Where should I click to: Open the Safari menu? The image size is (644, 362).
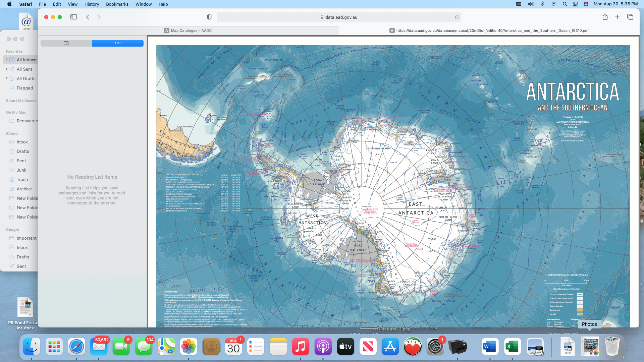(x=25, y=4)
